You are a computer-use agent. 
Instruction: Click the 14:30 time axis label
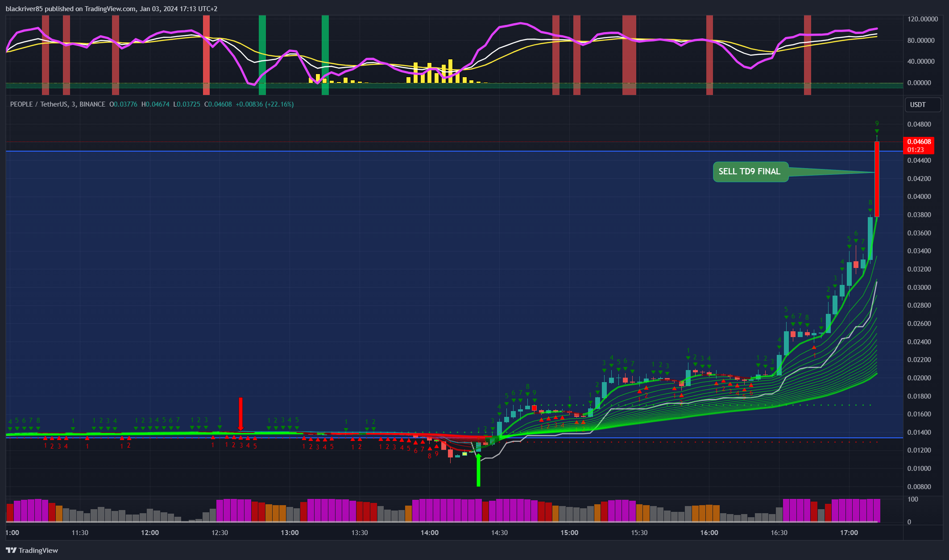click(499, 533)
